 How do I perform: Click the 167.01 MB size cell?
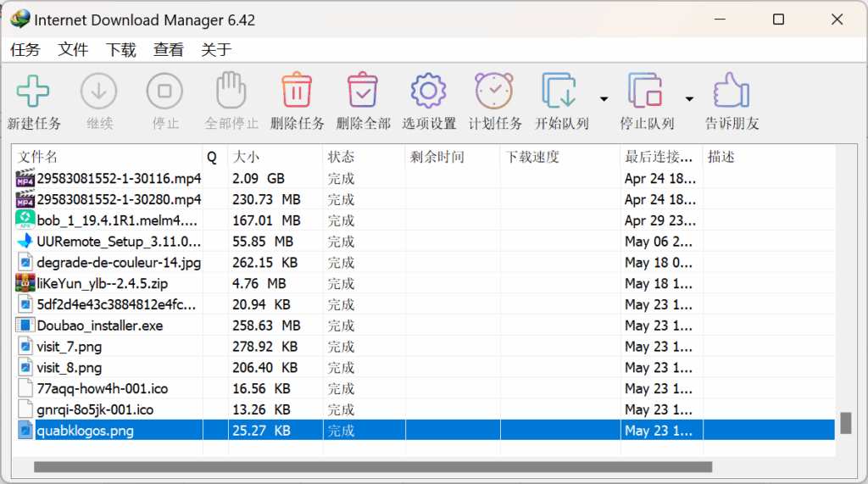tap(266, 220)
